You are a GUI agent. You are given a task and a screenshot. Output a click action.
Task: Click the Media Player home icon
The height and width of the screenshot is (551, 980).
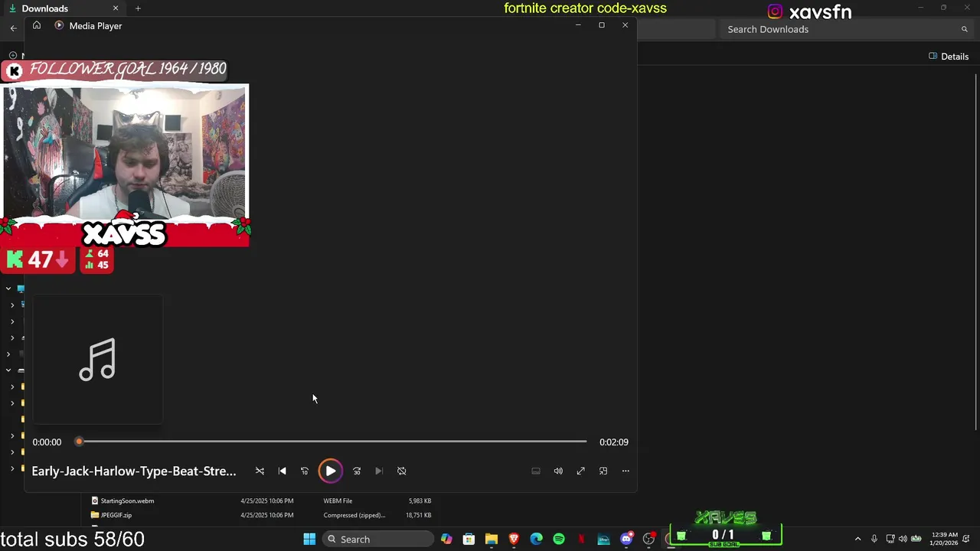tap(37, 25)
